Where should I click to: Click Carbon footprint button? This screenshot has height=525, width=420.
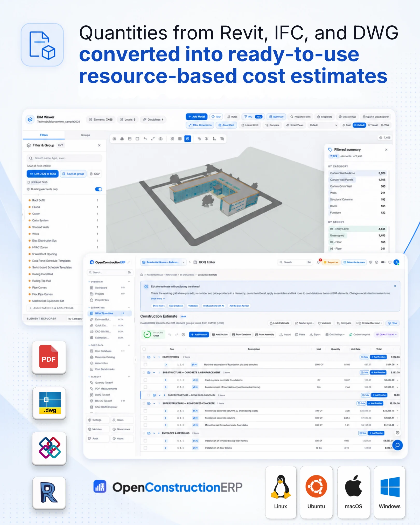[x=360, y=335]
